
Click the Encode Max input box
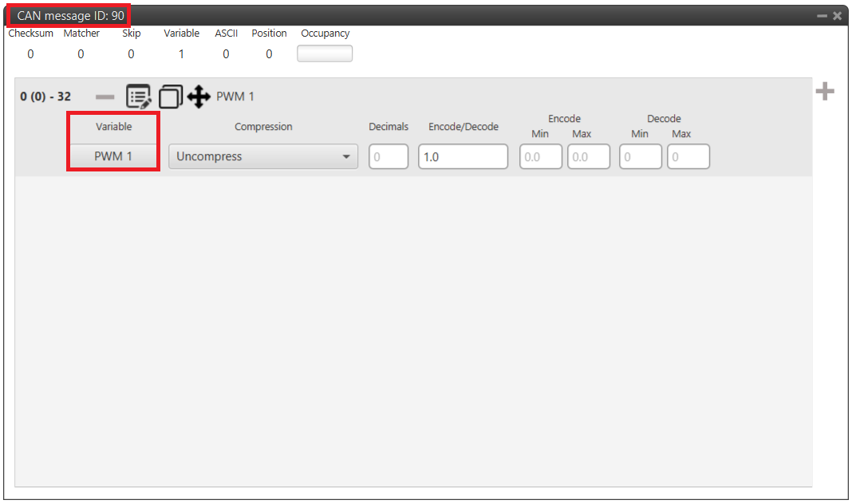point(589,156)
